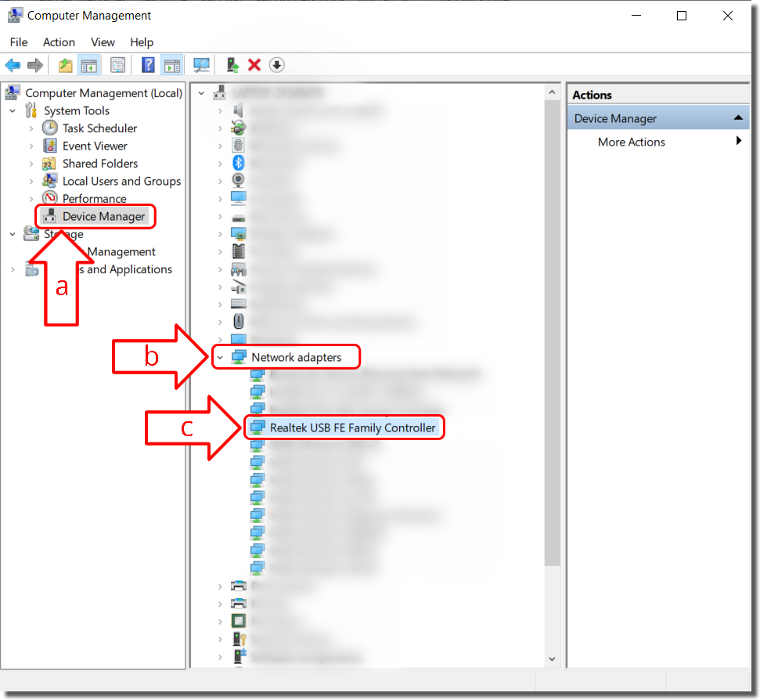
Task: Open the Properties toolbar icon
Action: click(x=118, y=65)
